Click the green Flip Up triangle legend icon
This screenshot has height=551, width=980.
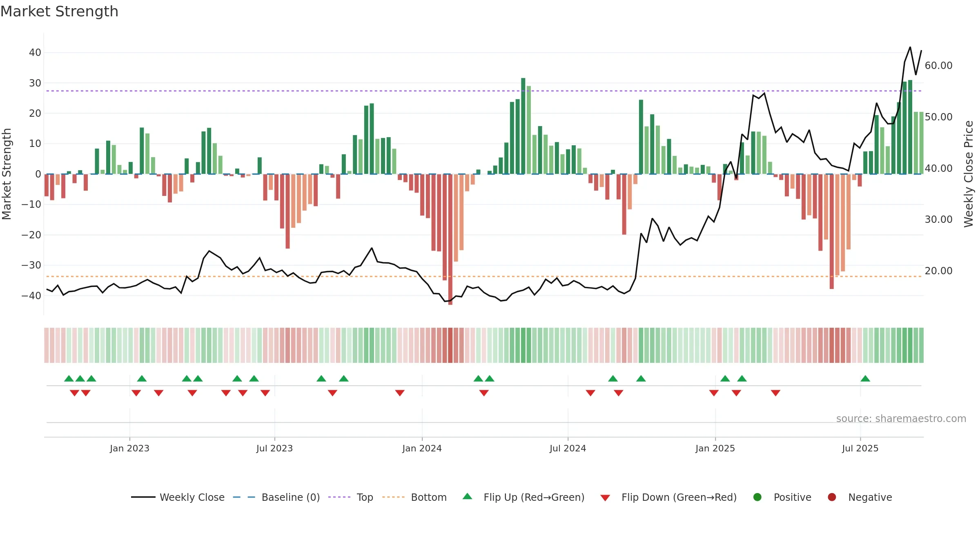468,496
